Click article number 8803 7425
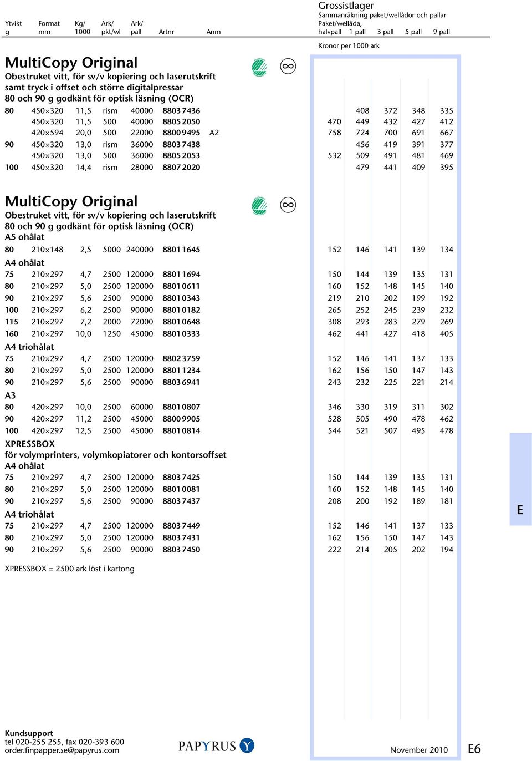Screen dimensions: 532x761 tap(181, 478)
